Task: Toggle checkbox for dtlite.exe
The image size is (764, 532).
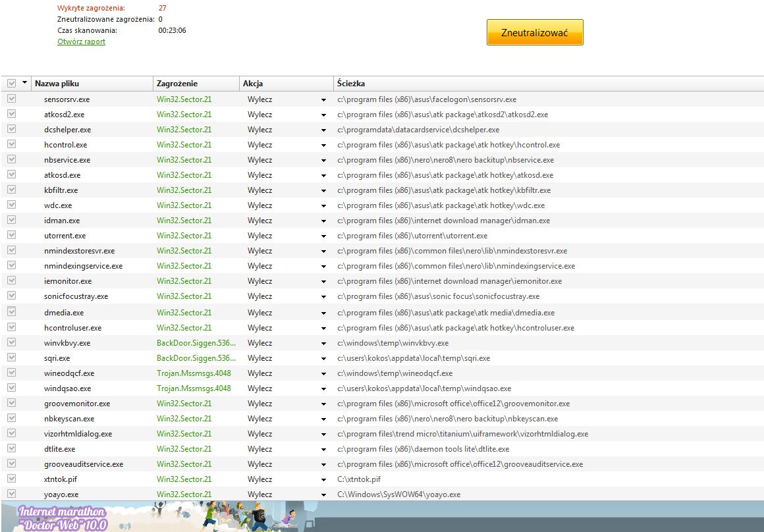Action: [x=12, y=448]
